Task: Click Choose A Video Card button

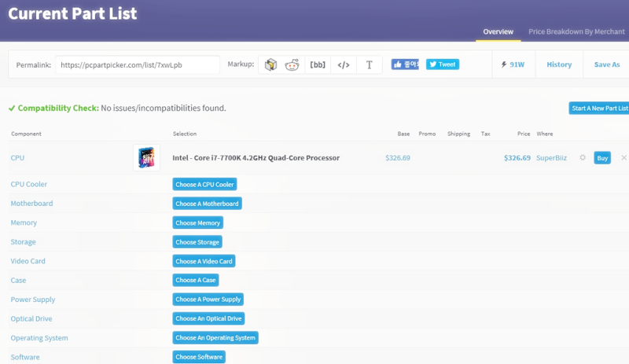Action: click(204, 261)
